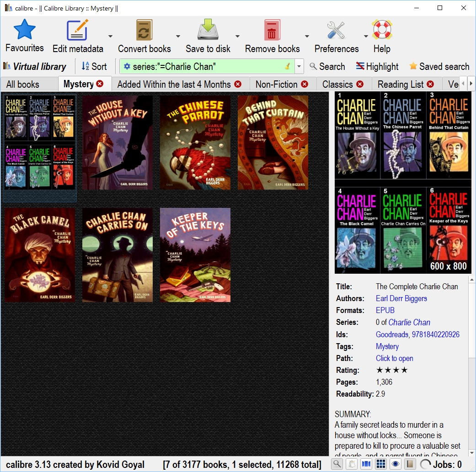The height and width of the screenshot is (472, 476).
Task: Open ISBN link 9781840220926
Action: 436,334
